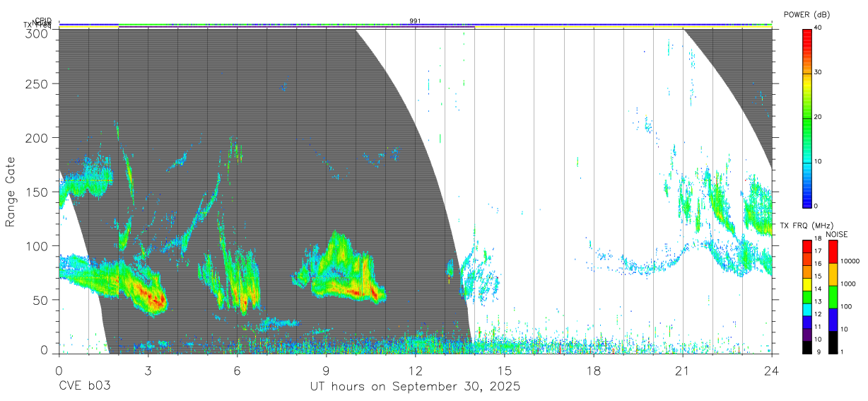This screenshot has width=868, height=401.
Task: Select the 100 label on noise scale
Action: coord(845,306)
